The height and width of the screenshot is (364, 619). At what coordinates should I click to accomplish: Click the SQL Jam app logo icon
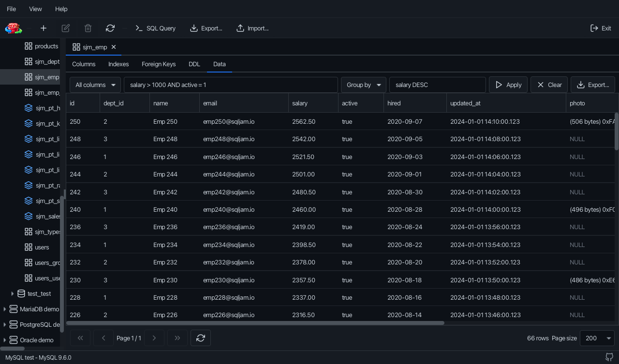(14, 29)
